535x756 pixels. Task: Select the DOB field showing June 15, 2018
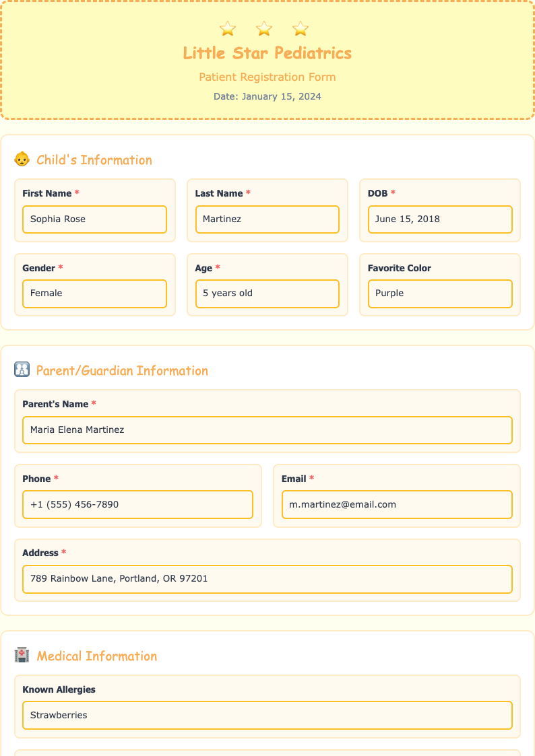tap(440, 219)
